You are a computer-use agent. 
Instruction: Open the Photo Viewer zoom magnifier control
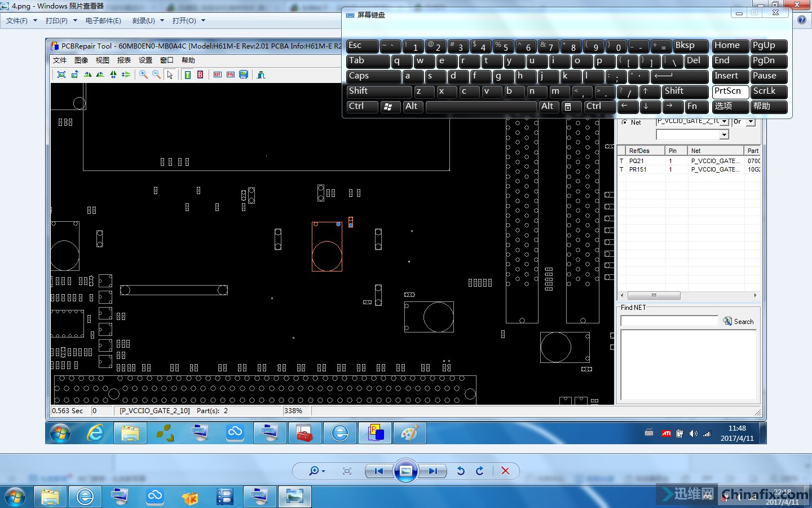(x=317, y=471)
